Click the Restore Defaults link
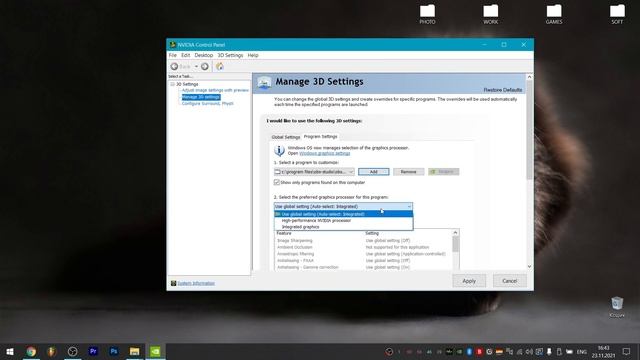 [x=503, y=90]
